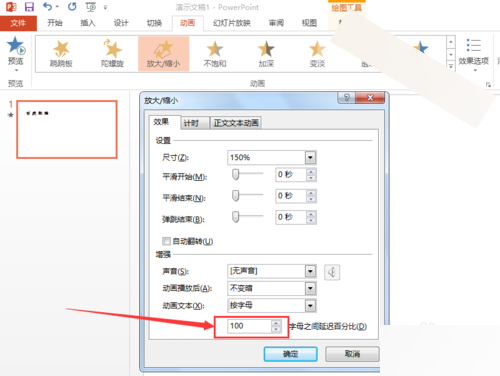Select the Lighten (变淡) animation
The height and width of the screenshot is (376, 500).
(317, 53)
